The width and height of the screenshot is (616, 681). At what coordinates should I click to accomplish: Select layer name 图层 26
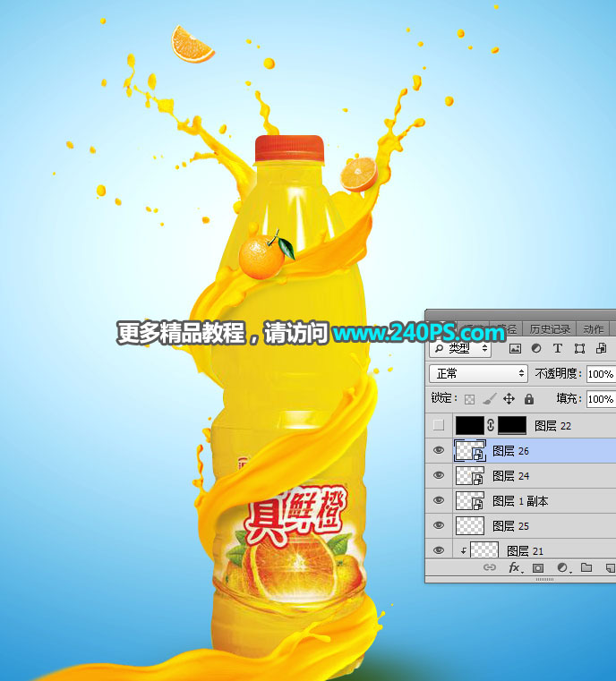510,451
